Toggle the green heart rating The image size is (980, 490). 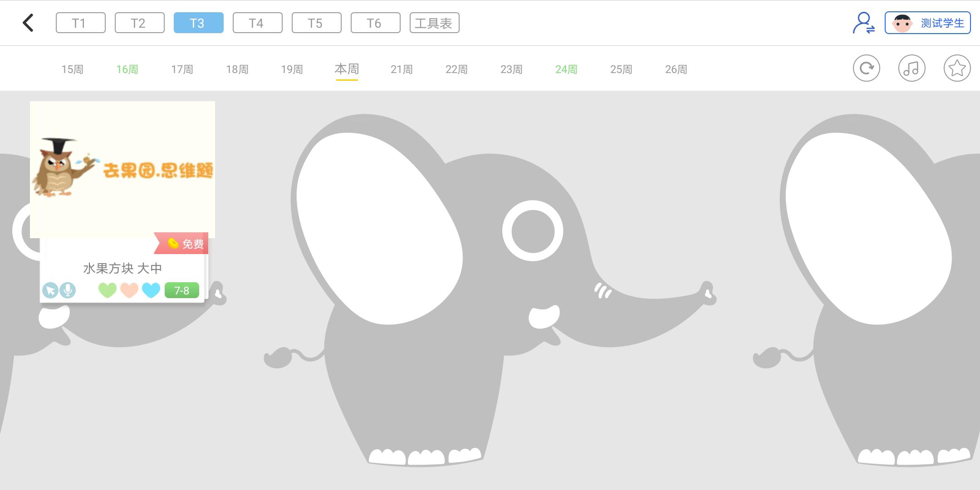coord(108,290)
